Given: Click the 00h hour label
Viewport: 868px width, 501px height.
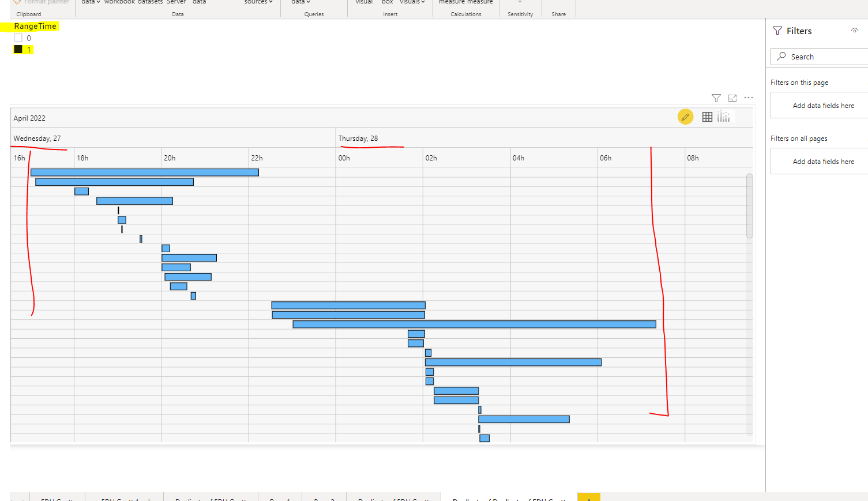Looking at the screenshot, I should (x=344, y=158).
